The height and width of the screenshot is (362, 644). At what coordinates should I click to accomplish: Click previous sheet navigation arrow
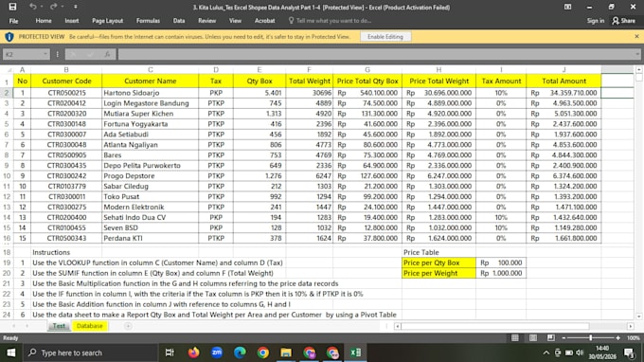[x=14, y=326]
